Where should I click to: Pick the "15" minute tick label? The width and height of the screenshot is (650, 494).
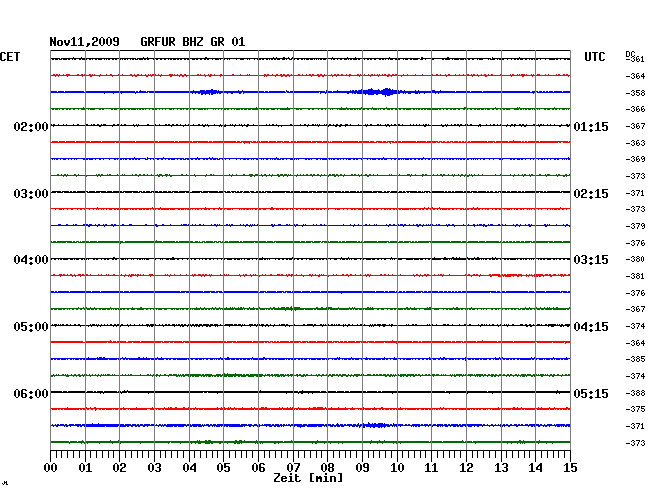coord(570,468)
